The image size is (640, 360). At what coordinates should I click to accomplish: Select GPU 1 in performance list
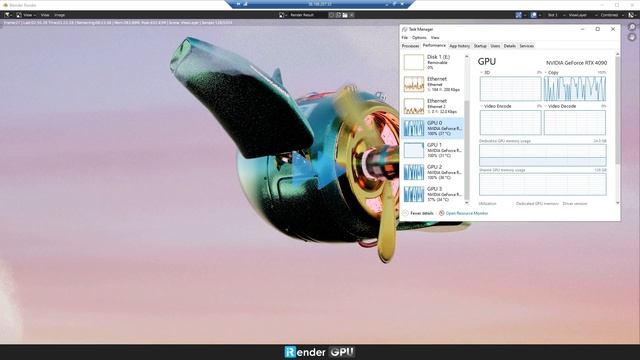tap(433, 150)
